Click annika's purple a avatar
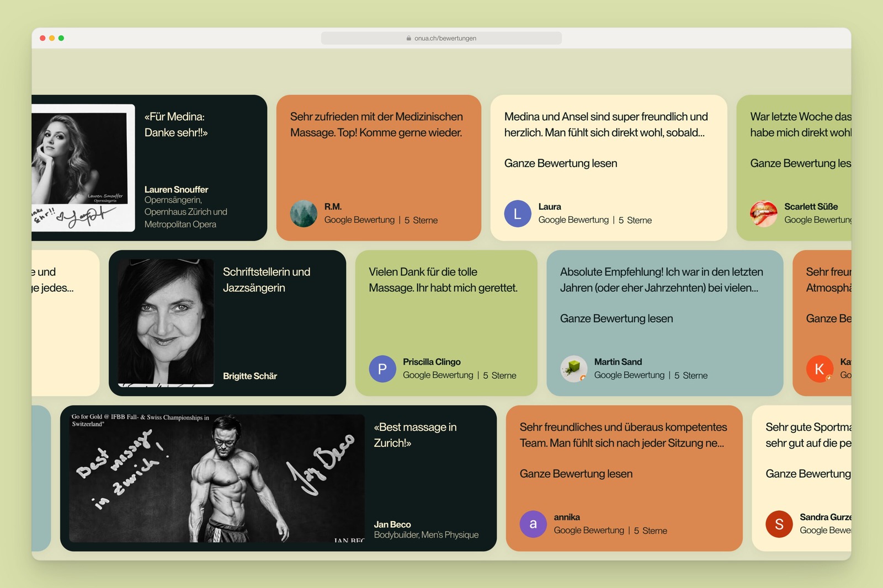Image resolution: width=883 pixels, height=588 pixels. 533,524
